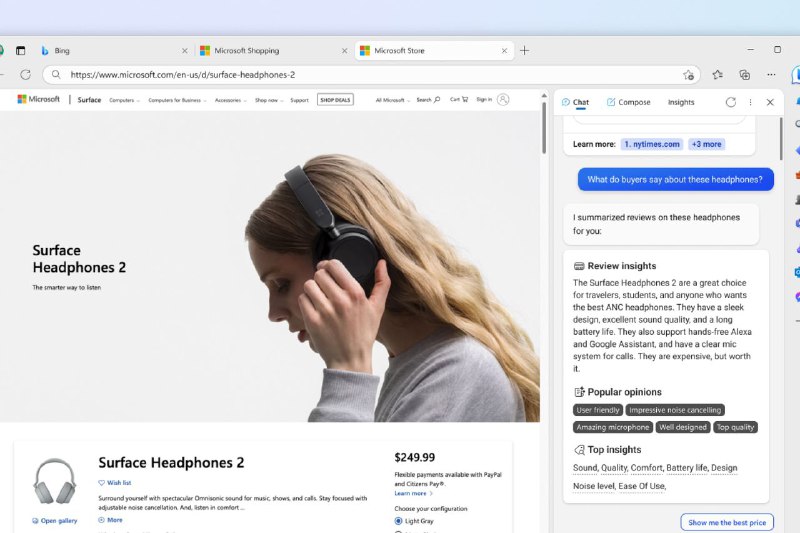The width and height of the screenshot is (800, 533).
Task: Open the Collections icon in browser toolbar
Action: (x=744, y=74)
